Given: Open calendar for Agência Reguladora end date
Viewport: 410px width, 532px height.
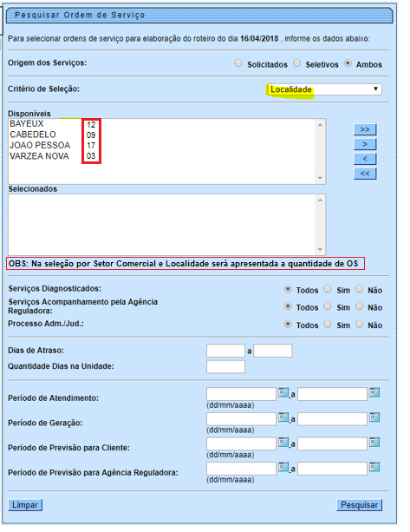Looking at the screenshot, I should (374, 468).
